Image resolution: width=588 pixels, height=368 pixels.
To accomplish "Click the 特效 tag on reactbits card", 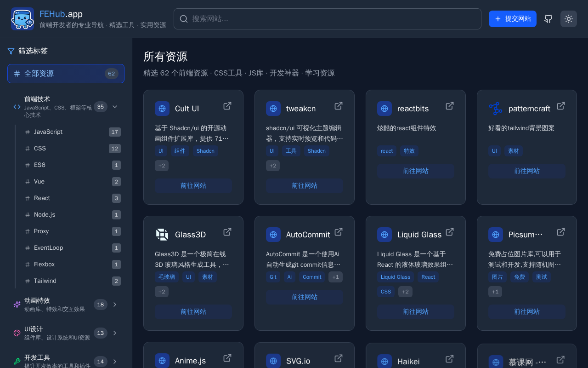I will click(x=409, y=151).
